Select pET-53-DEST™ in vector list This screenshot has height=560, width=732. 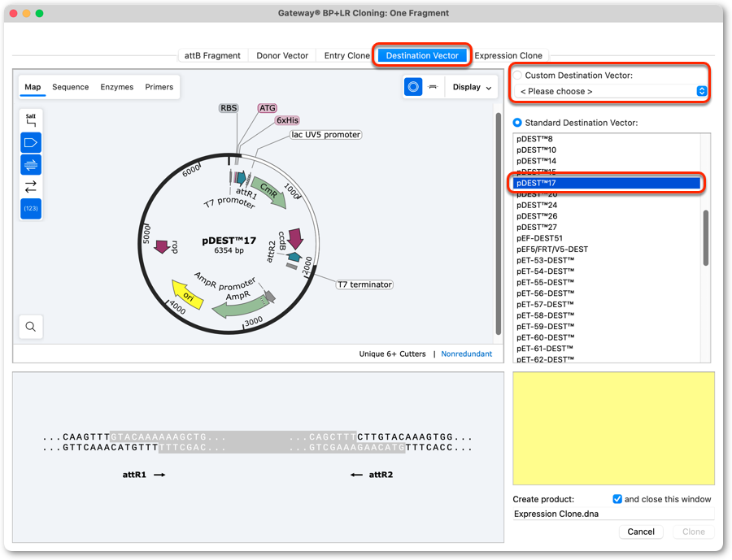pyautogui.click(x=607, y=260)
